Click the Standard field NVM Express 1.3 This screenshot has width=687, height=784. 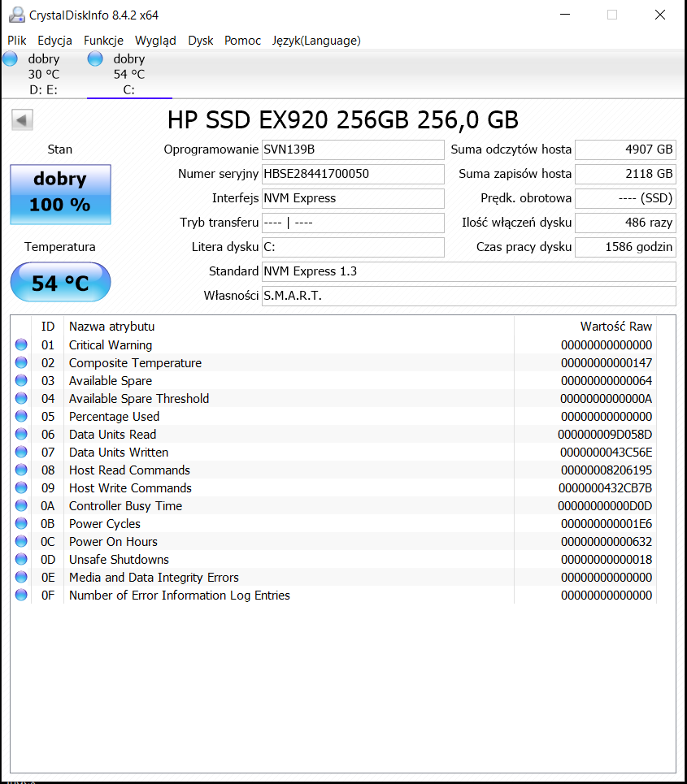pos(469,271)
